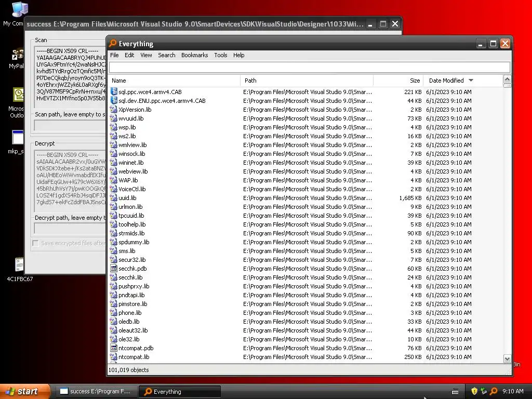The image size is (532, 399).
Task: Click the 101,019 objects status bar text
Action: click(x=129, y=370)
